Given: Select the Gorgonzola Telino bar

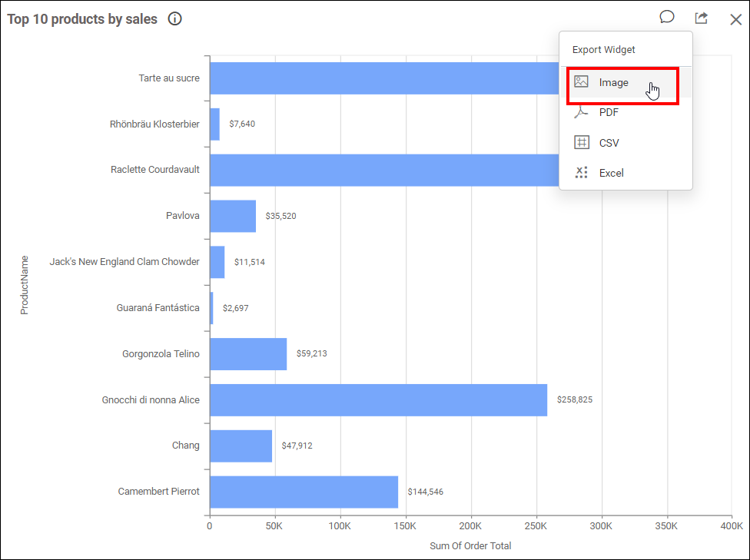Looking at the screenshot, I should coord(248,354).
